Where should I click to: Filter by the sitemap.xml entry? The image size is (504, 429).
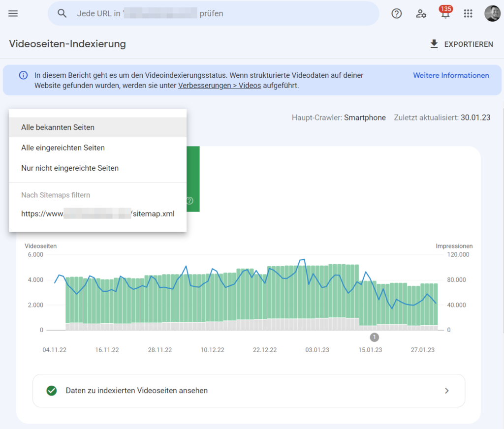[x=97, y=214]
